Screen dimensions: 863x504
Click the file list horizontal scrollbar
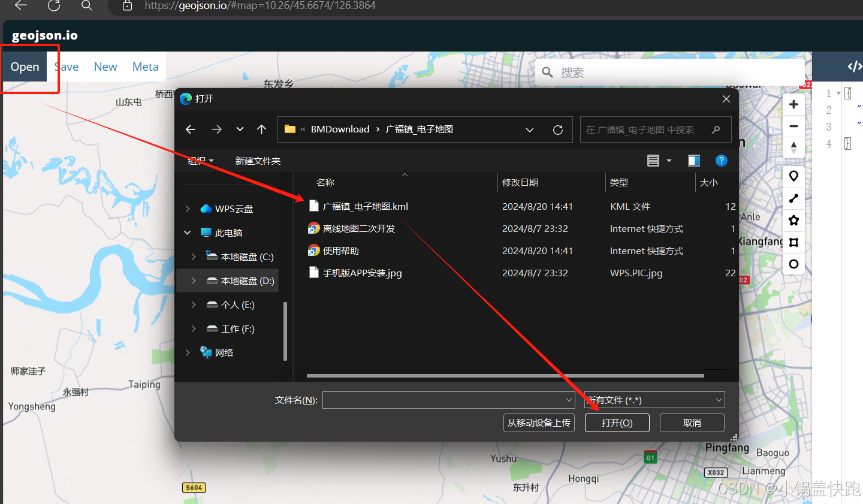point(505,376)
